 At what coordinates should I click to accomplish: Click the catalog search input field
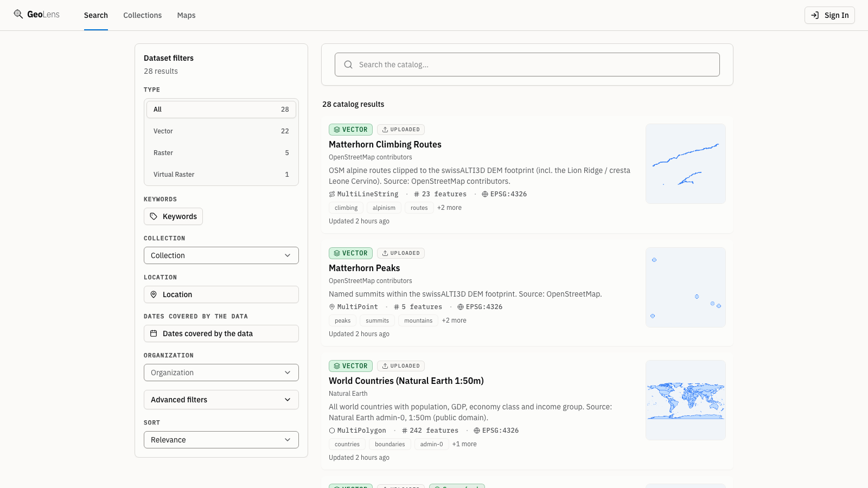coord(527,65)
